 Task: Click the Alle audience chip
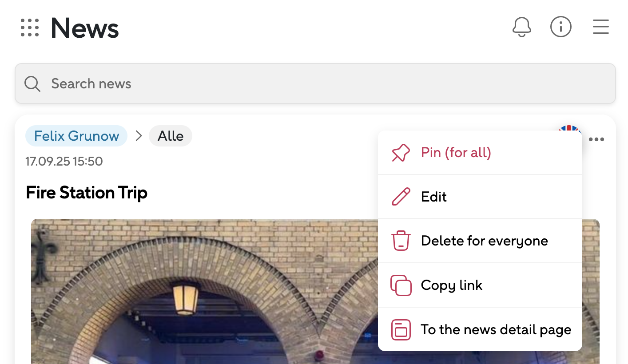pos(171,136)
